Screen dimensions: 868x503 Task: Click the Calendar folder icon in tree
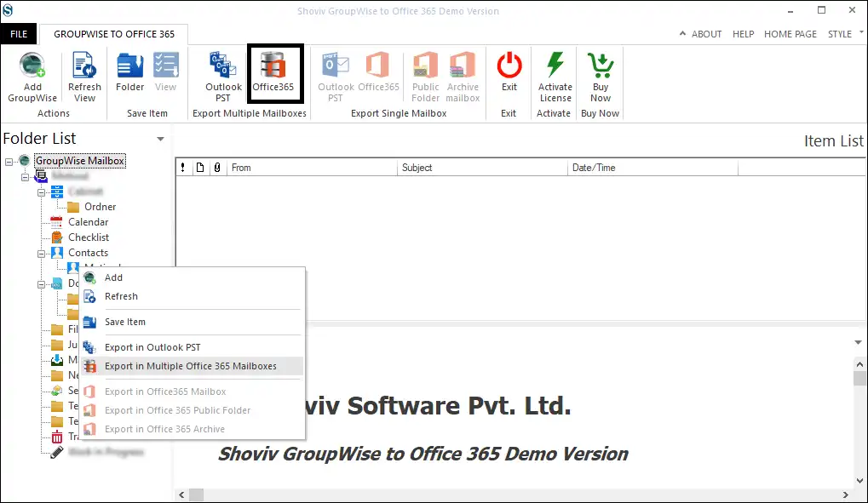(x=56, y=222)
